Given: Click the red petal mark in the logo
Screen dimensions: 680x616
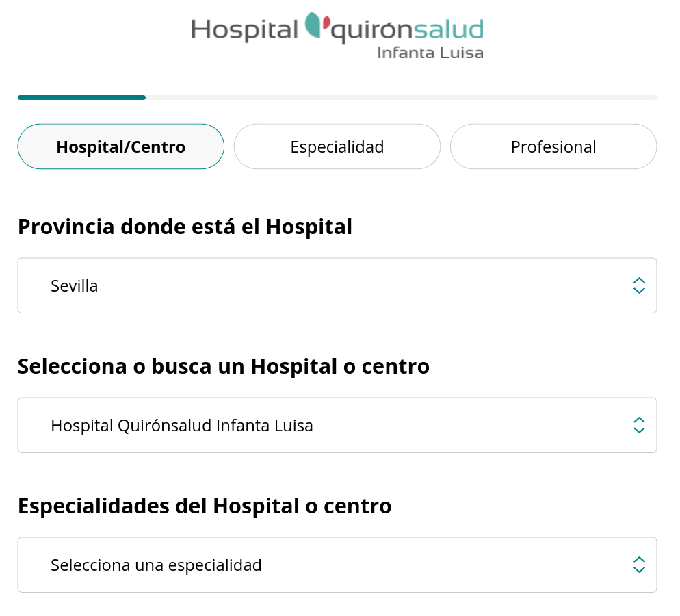Looking at the screenshot, I should coord(326,22).
